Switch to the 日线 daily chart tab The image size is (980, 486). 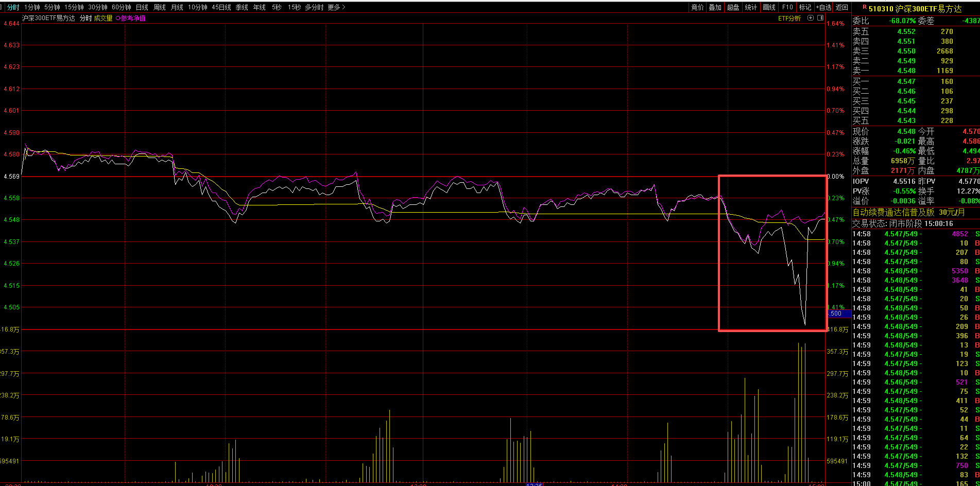(x=142, y=7)
